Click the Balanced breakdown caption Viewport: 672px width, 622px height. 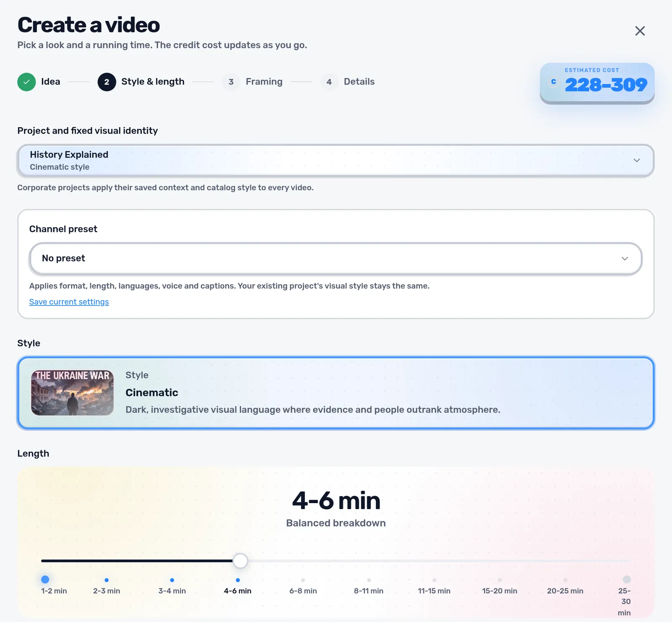[x=336, y=523]
